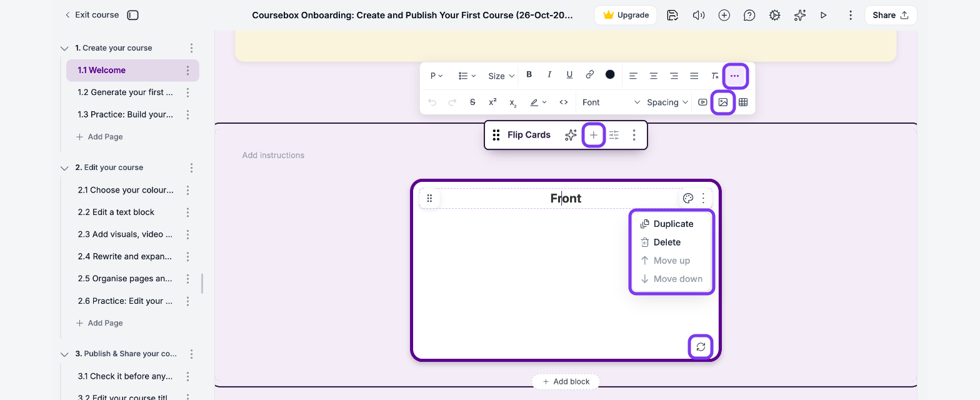Insert a code block with angle brackets icon
The image size is (980, 400).
564,102
